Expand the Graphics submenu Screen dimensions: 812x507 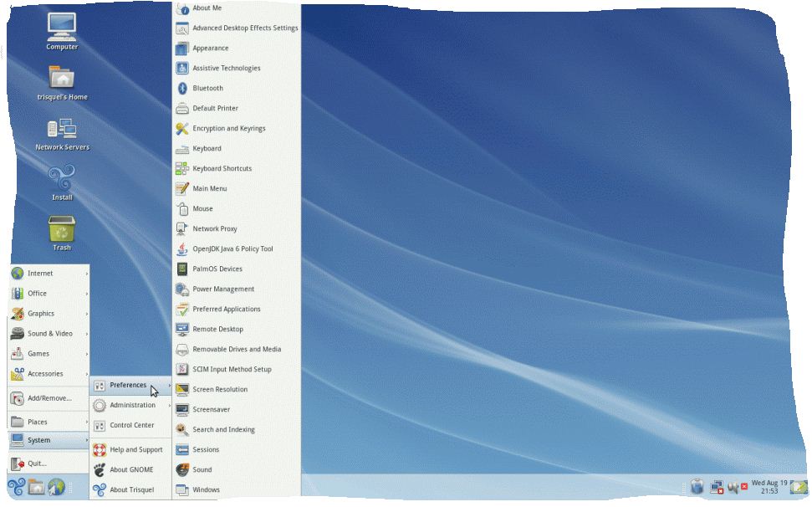point(49,314)
